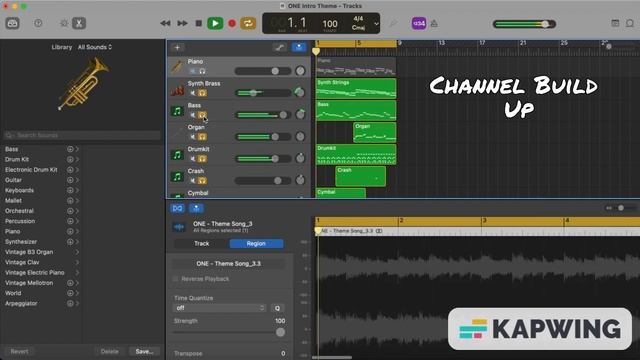Switch to the Track tab in editor
Image resolution: width=640 pixels, height=360 pixels.
click(201, 244)
